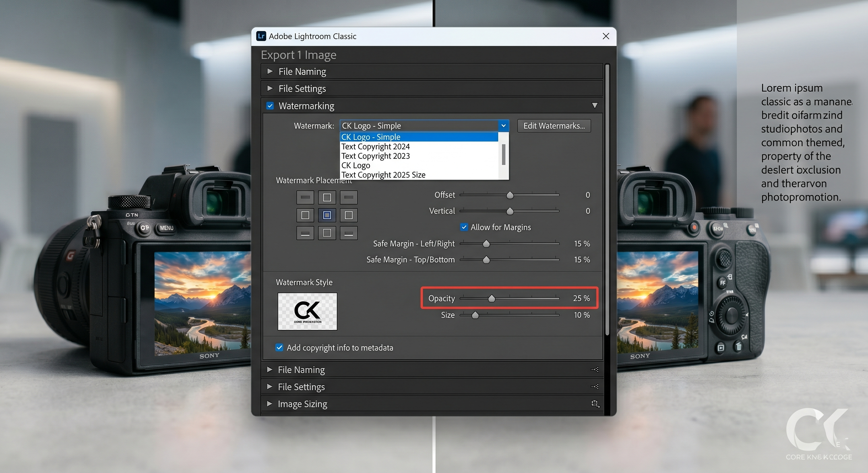The height and width of the screenshot is (473, 868).
Task: Expand the File Naming section below the metadata checkbox
Action: (269, 370)
